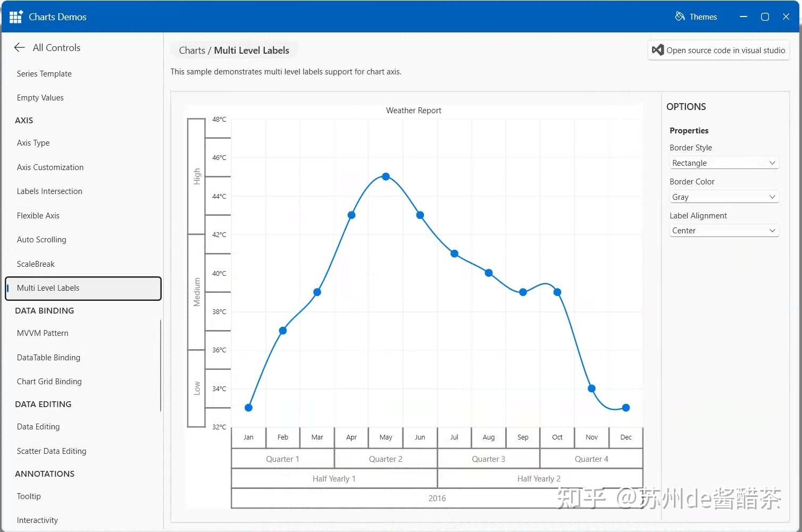Select the Chart Grid Binding demo

point(49,381)
